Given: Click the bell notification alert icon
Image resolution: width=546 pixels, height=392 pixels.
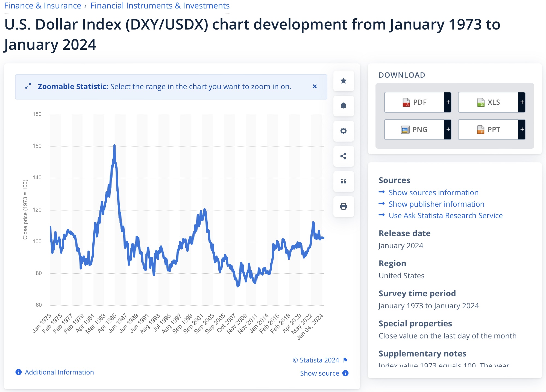Looking at the screenshot, I should pos(344,106).
